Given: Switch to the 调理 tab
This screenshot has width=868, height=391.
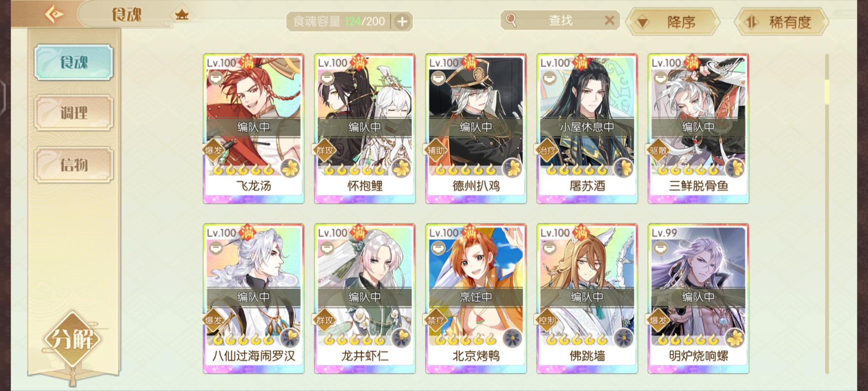Looking at the screenshot, I should coord(74,113).
